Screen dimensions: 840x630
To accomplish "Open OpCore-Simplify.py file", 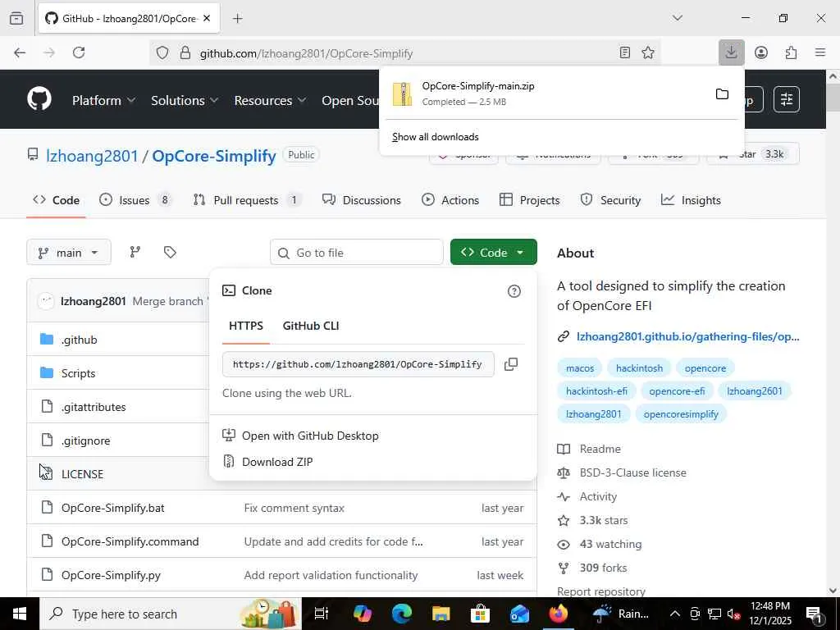I will [x=111, y=575].
